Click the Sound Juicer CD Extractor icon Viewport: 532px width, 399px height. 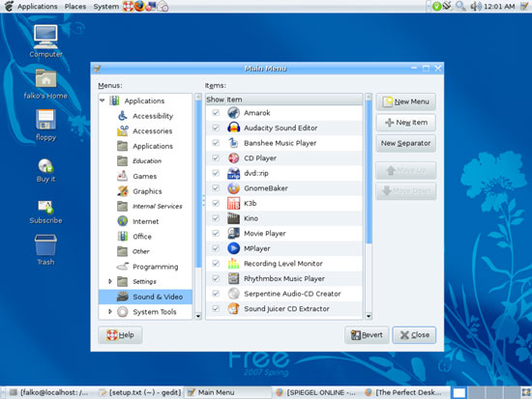233,309
